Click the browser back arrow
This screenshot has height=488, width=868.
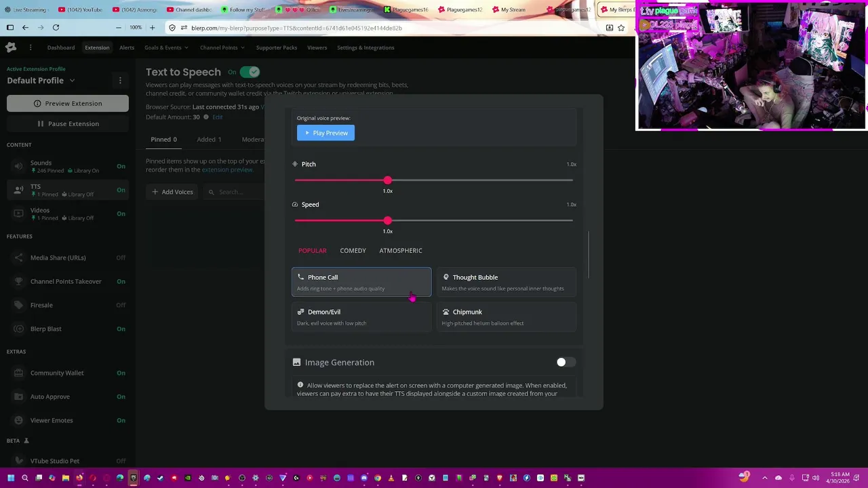(x=25, y=28)
